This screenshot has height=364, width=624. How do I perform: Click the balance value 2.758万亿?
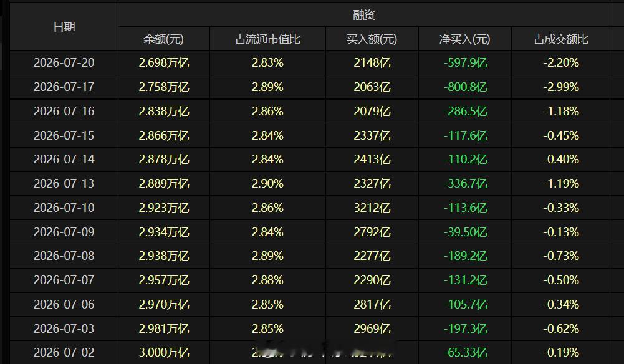[x=163, y=87]
